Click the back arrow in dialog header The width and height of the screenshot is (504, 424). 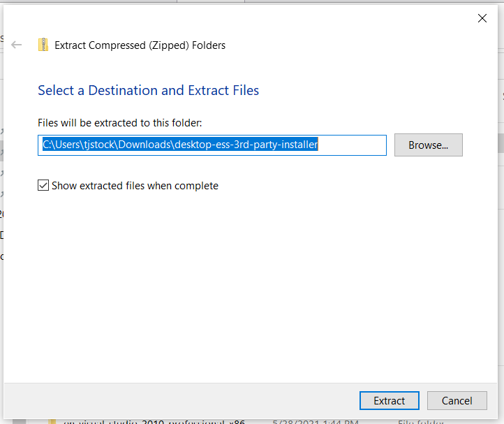(17, 45)
